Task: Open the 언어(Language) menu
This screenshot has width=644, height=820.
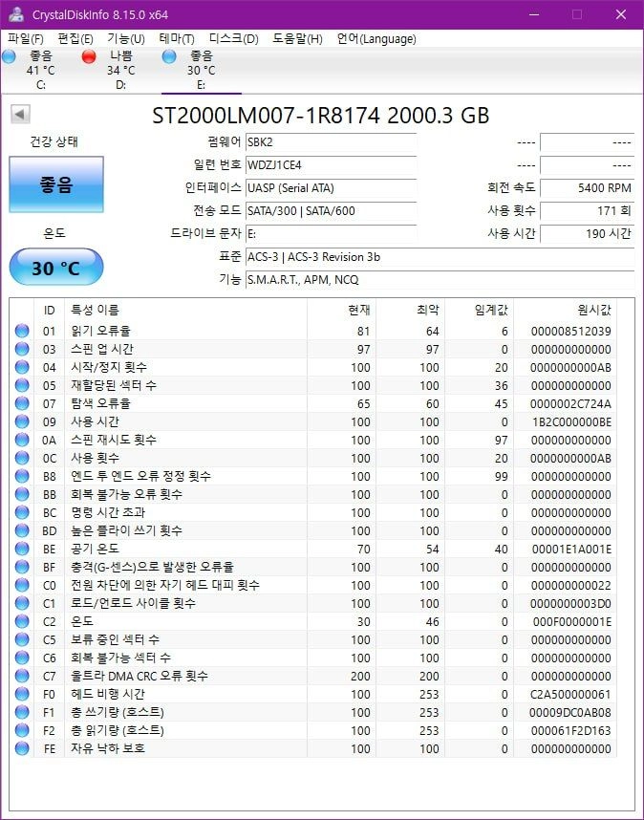Action: (376, 38)
